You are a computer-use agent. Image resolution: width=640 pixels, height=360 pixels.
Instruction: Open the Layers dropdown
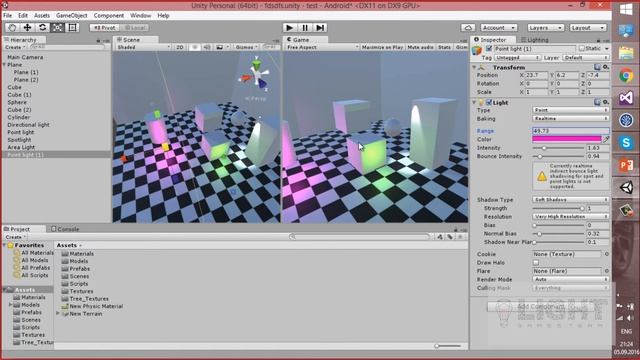coord(546,27)
